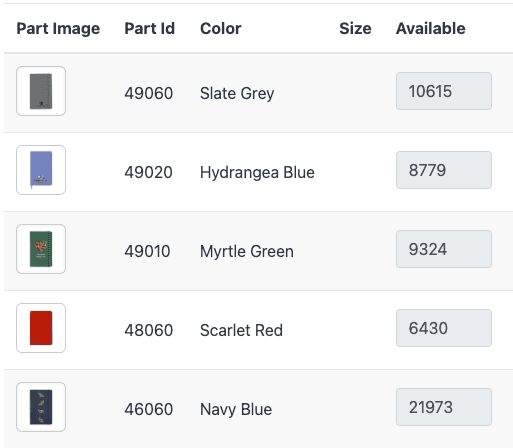Select the Available field showing 21973
The image size is (513, 448).
[444, 407]
